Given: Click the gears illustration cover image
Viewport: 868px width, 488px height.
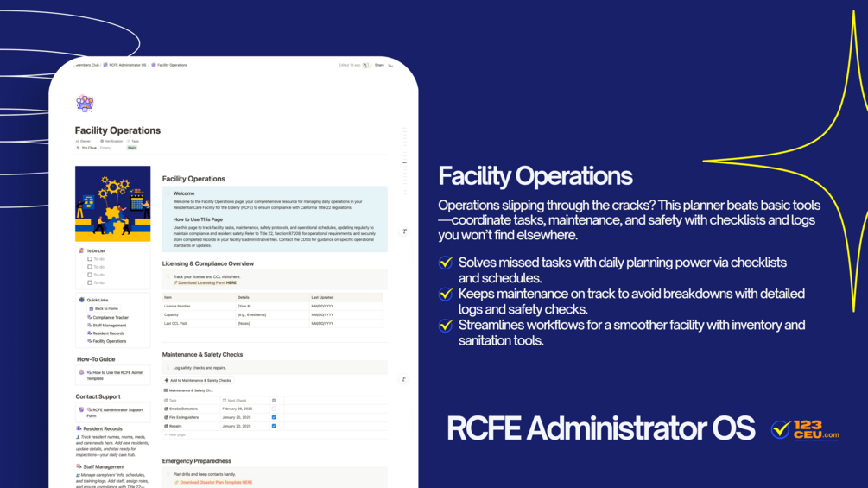Looking at the screenshot, I should coord(113,204).
